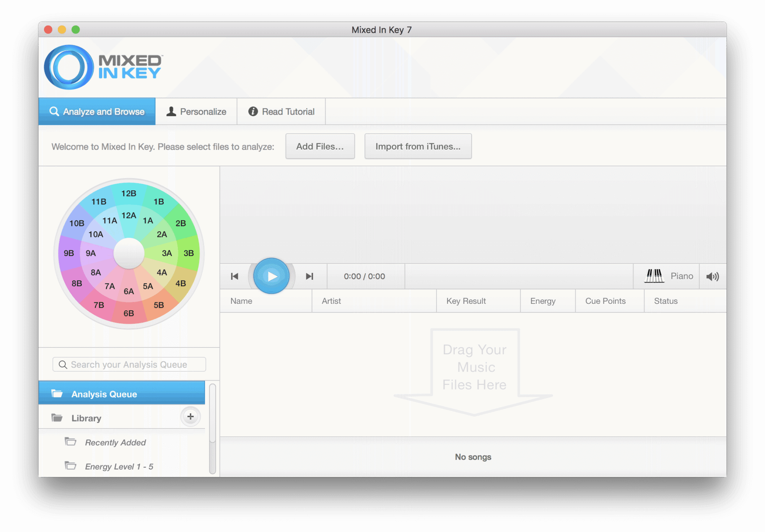Click Import from iTunes... button
The image size is (765, 532).
pyautogui.click(x=418, y=146)
